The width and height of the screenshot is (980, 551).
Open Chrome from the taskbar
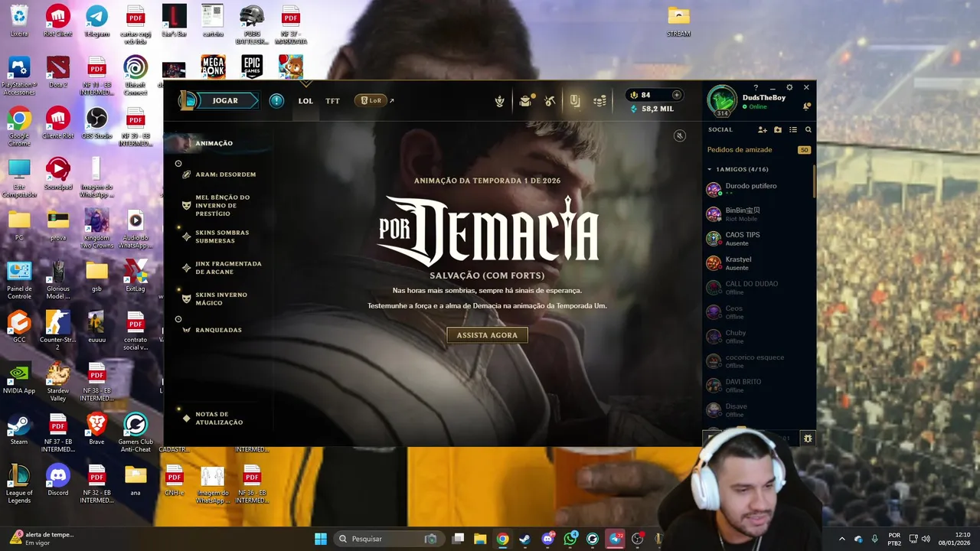point(502,539)
